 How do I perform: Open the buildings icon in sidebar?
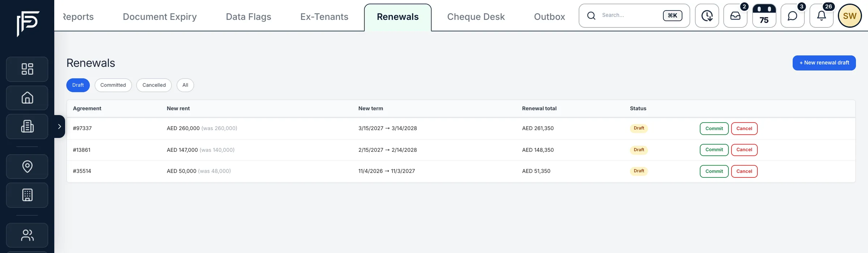tap(27, 126)
